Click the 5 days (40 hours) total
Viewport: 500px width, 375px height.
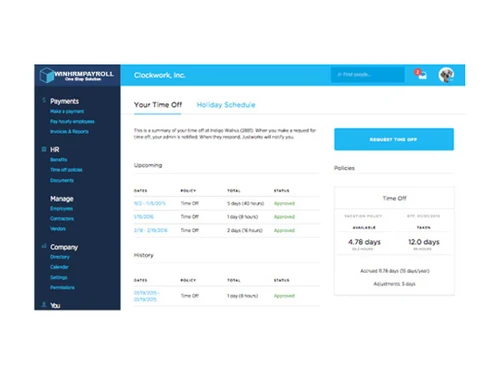coord(246,203)
